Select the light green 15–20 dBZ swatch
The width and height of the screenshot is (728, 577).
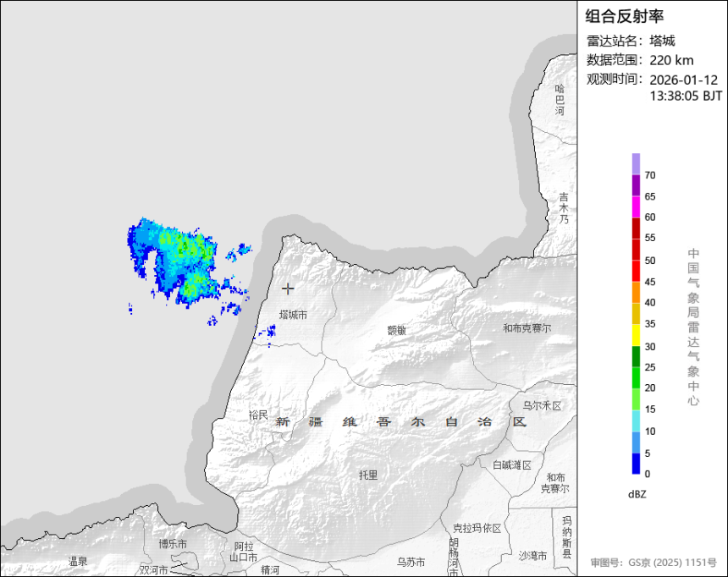(x=636, y=399)
